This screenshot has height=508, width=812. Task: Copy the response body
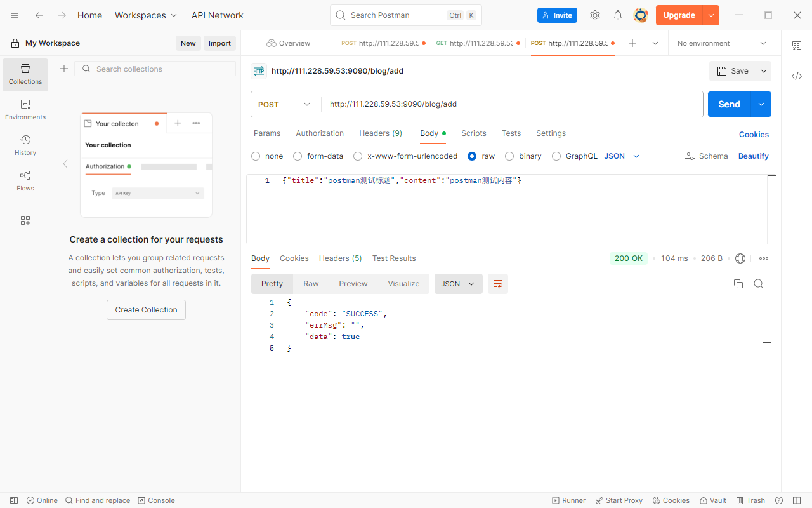pos(738,284)
